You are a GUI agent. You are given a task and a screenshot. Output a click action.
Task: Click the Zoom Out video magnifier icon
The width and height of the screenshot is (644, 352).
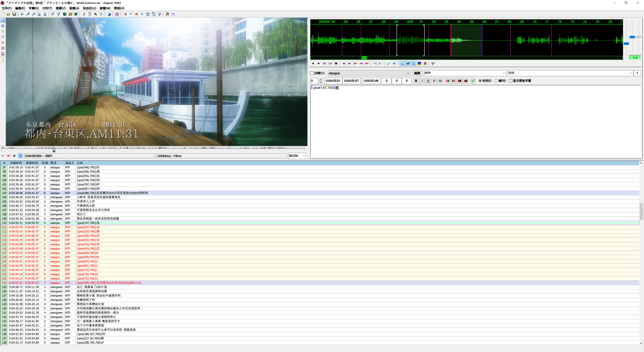(34, 14)
